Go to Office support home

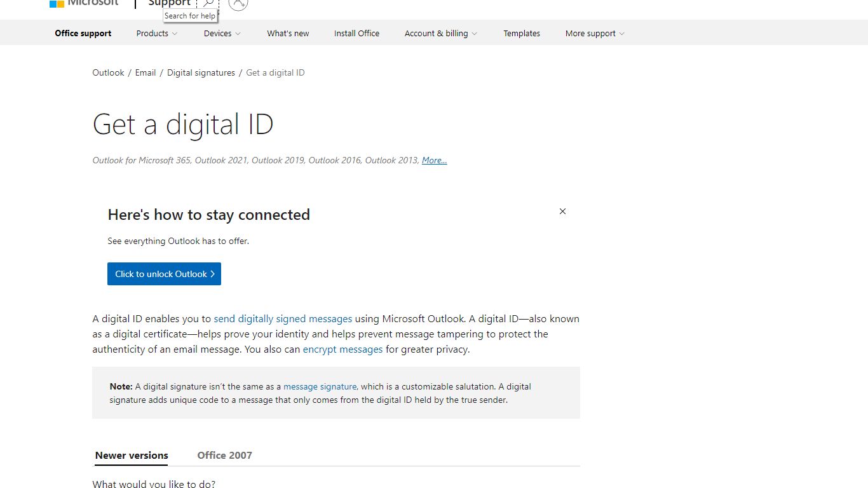click(x=83, y=33)
